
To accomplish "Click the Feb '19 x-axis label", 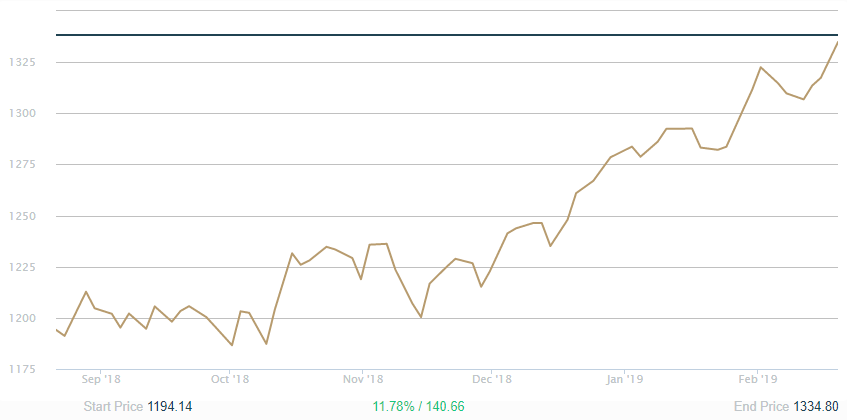I will point(758,380).
